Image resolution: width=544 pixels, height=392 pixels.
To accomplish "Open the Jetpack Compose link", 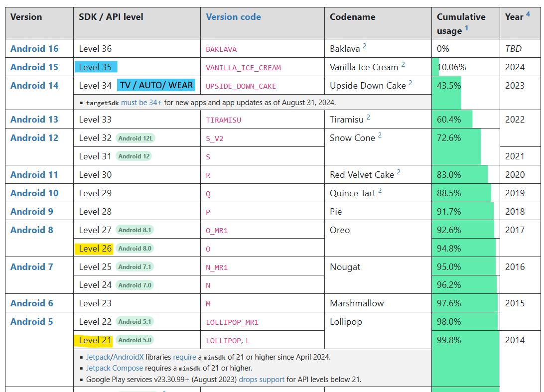I will coord(115,368).
